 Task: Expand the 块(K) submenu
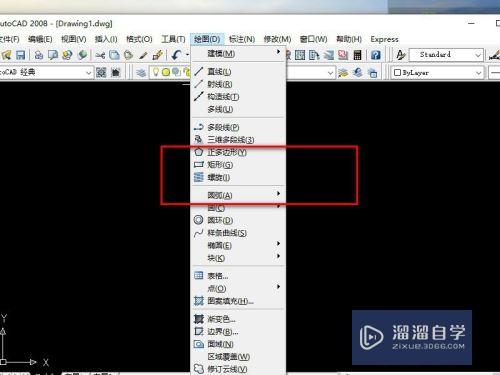pos(238,258)
